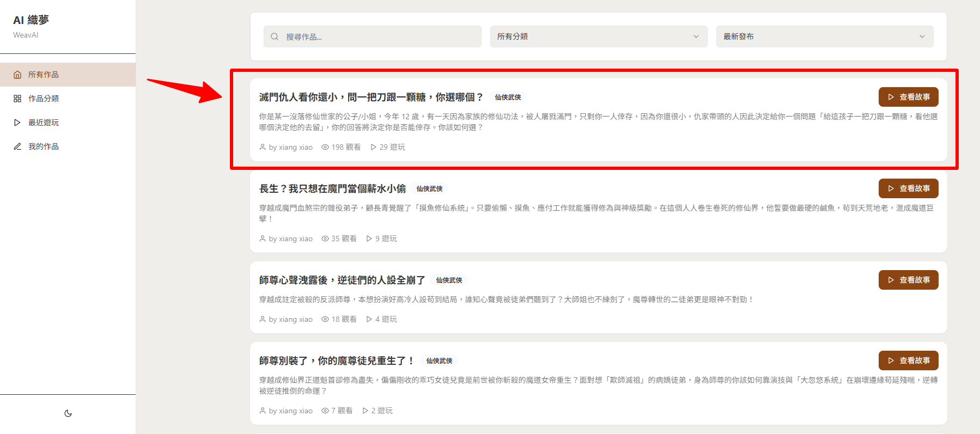Click the home icon beside 所有作品

pyautogui.click(x=17, y=75)
